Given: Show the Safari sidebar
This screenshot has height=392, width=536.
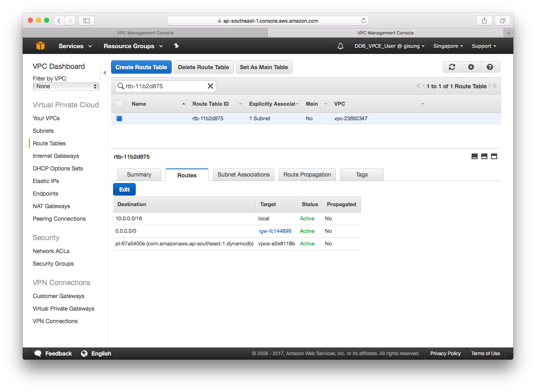Looking at the screenshot, I should 86,20.
